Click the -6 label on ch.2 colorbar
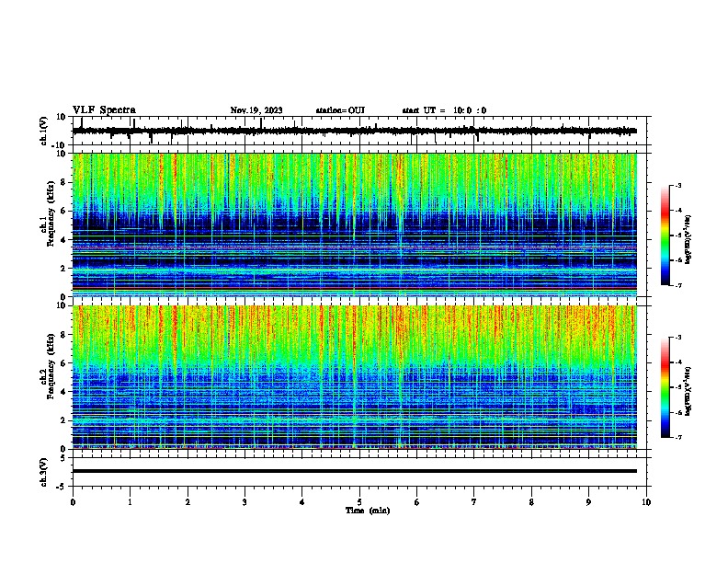The image size is (728, 563). (x=677, y=412)
